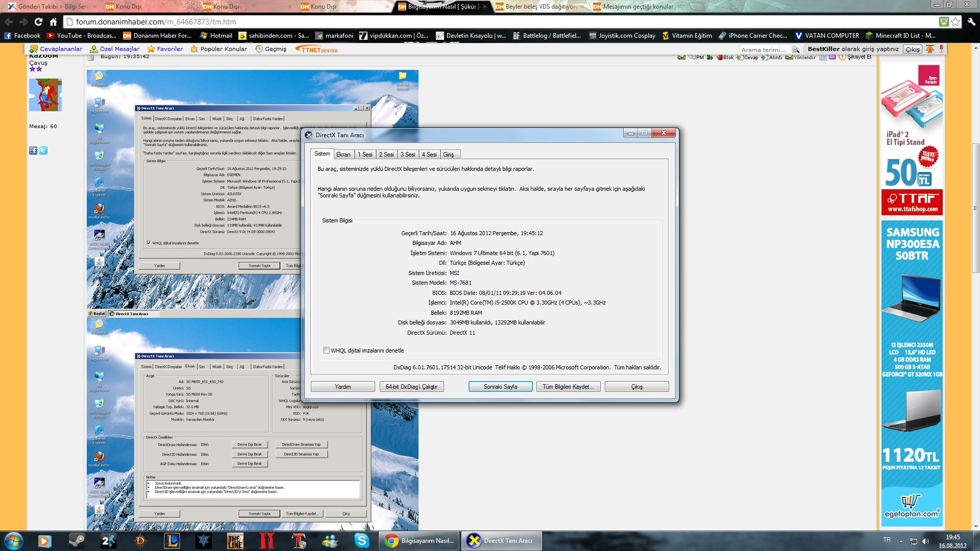Click the forum search field Arama terimi
The width and height of the screenshot is (980, 551).
click(x=764, y=49)
